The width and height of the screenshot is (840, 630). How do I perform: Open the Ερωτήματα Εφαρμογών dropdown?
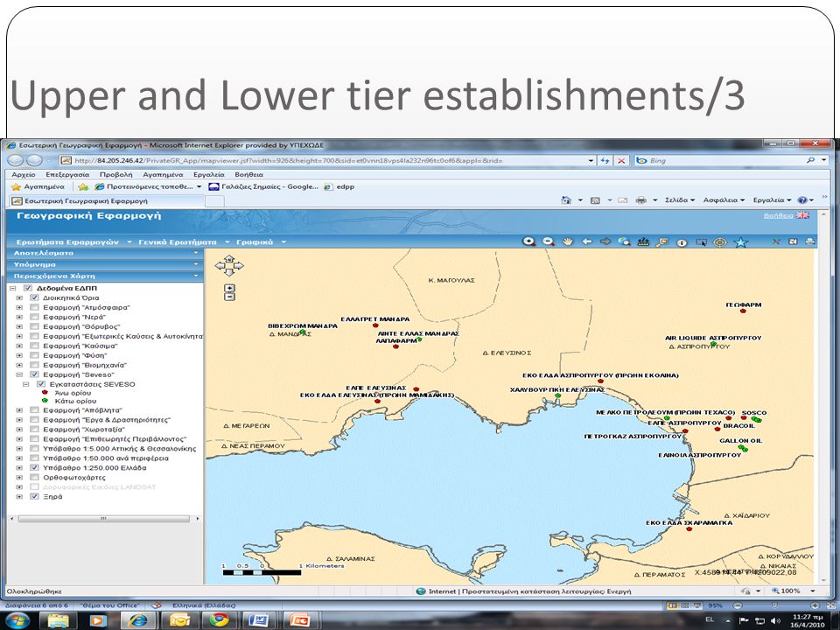tap(73, 242)
